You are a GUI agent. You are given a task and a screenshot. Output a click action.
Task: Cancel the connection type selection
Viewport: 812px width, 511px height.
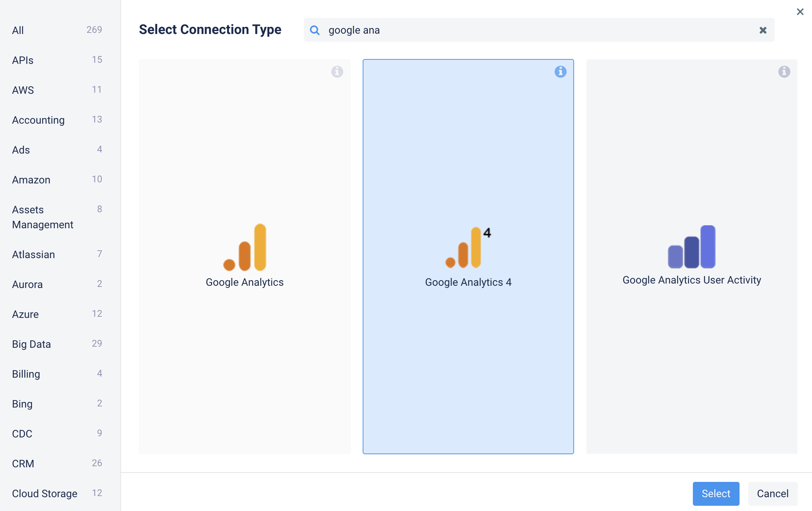(773, 493)
